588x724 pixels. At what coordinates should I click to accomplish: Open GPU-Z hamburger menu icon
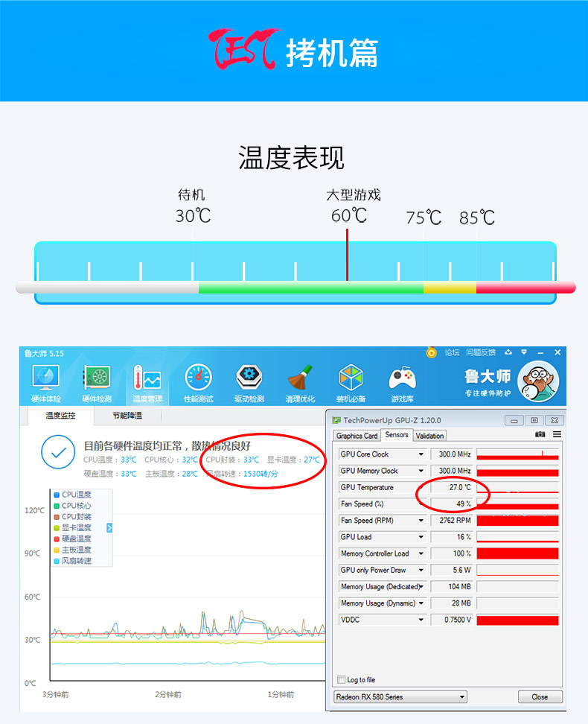click(x=557, y=434)
